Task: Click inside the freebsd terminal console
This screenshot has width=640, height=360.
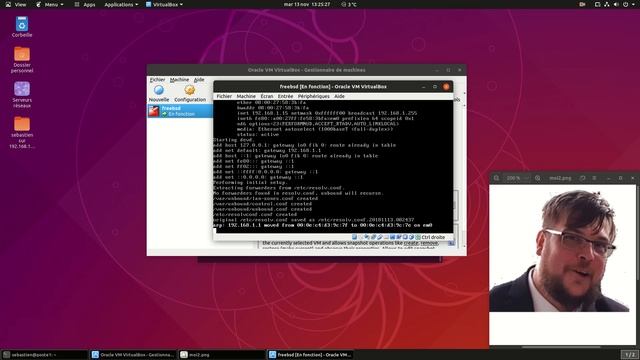Action: pos(333,167)
